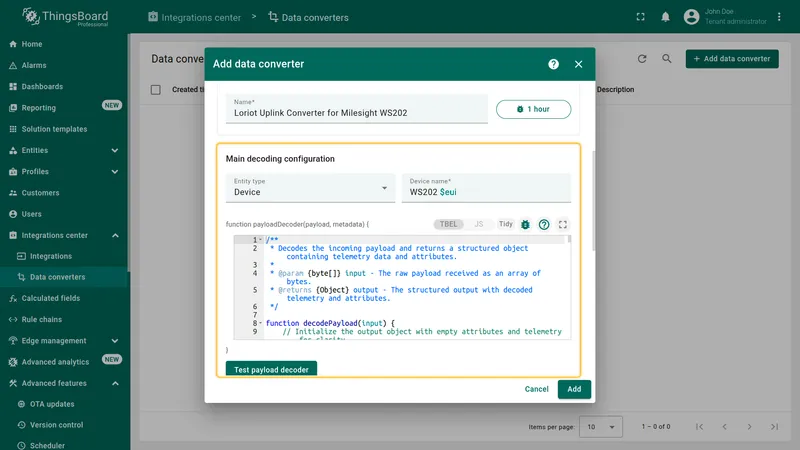Expand the Profiles menu
This screenshot has height=450, width=800.
(x=115, y=172)
